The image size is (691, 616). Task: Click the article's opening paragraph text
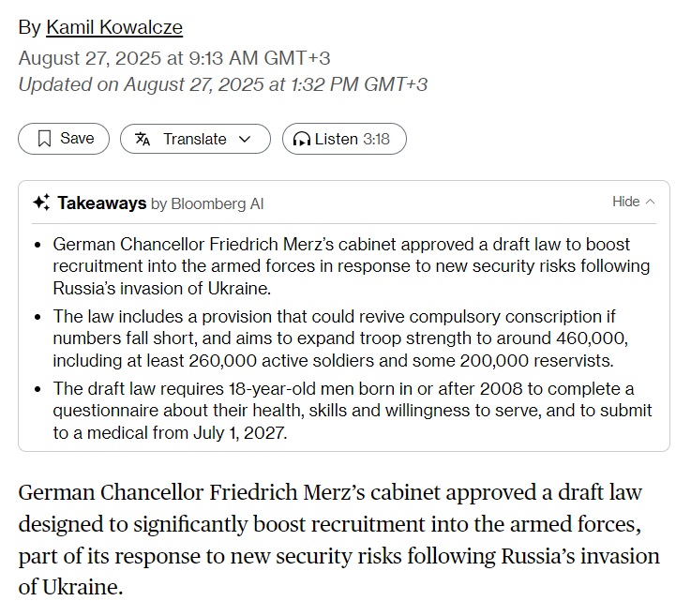[338, 539]
